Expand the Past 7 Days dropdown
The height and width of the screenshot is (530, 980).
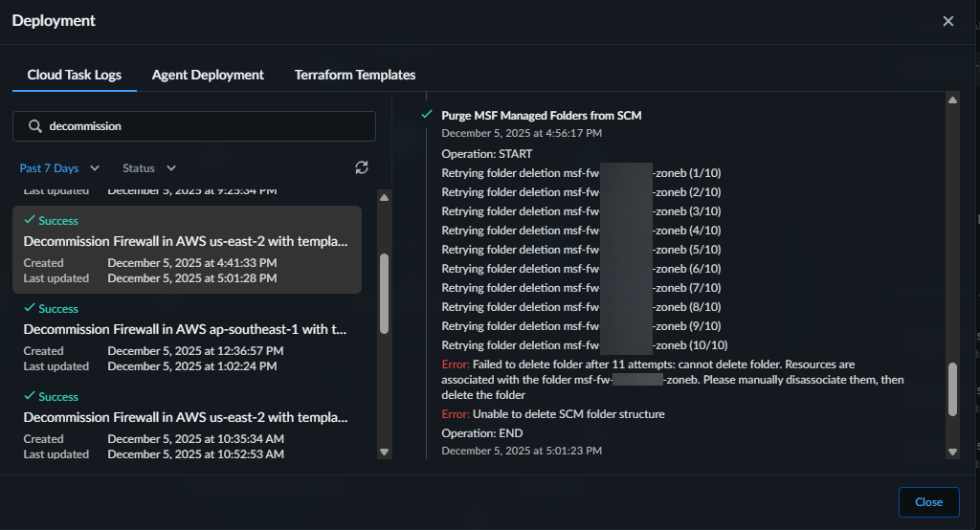59,168
